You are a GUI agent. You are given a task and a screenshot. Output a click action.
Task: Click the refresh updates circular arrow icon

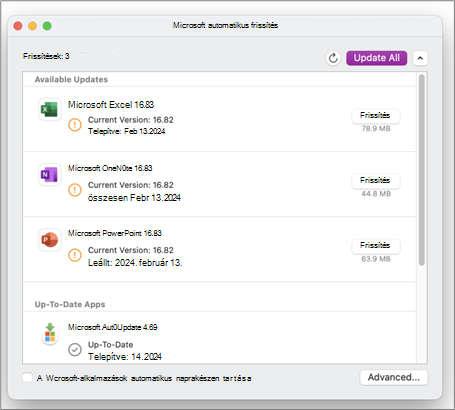point(333,58)
